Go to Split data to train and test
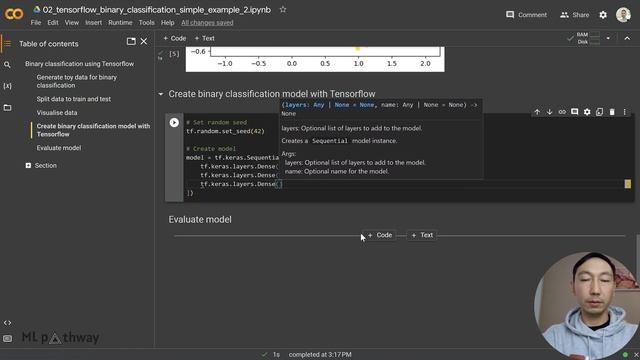 click(73, 99)
